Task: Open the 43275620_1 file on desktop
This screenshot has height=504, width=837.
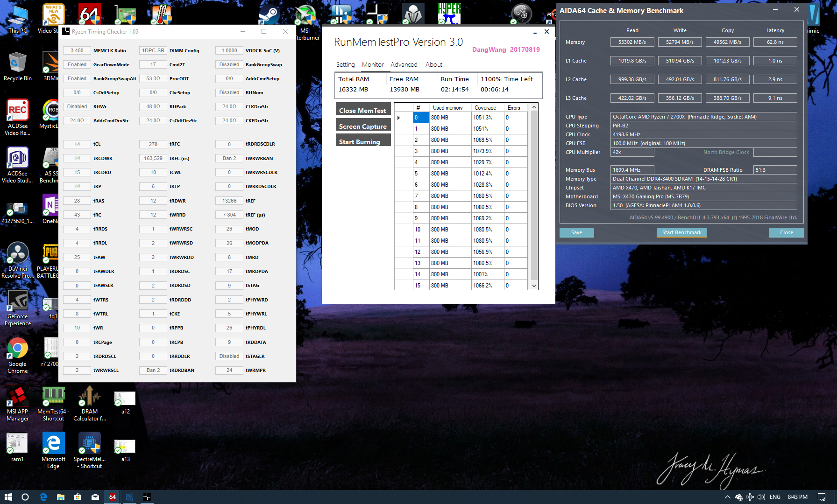Action: [18, 212]
